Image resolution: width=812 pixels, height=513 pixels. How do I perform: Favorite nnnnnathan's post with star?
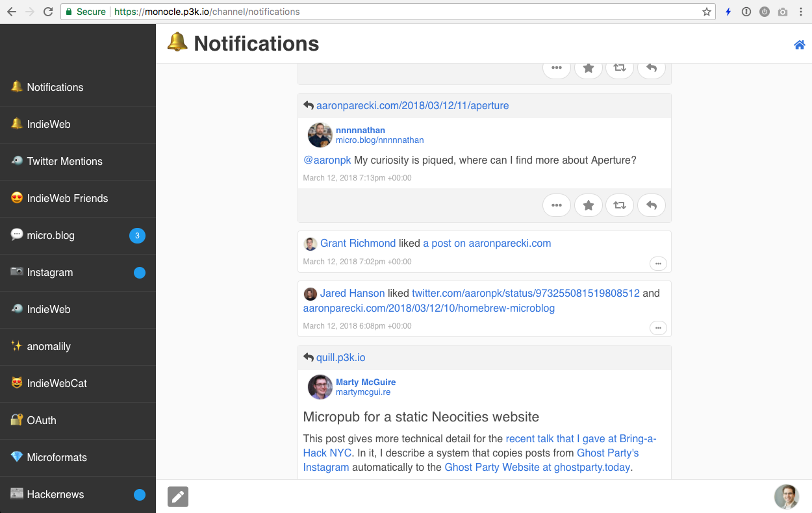589,205
